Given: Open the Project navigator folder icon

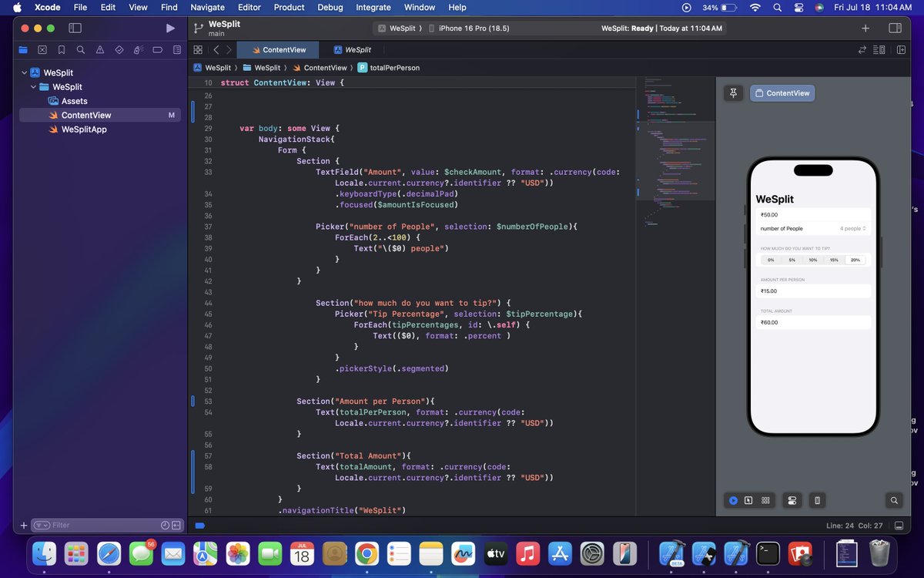Looking at the screenshot, I should (23, 50).
